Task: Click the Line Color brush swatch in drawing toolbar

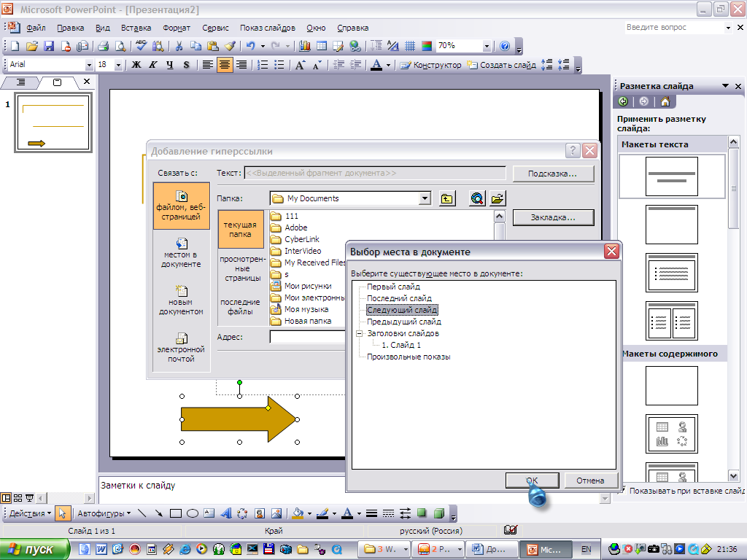Action: click(322, 513)
